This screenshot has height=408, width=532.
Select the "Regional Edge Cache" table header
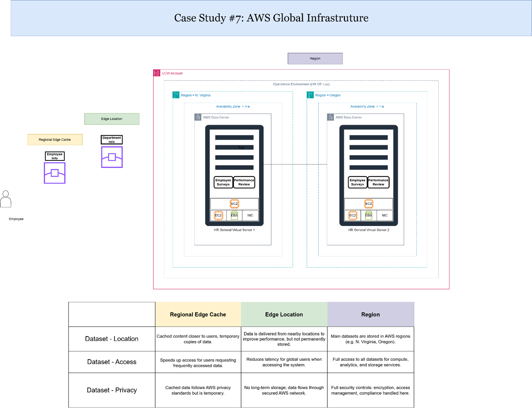198,315
